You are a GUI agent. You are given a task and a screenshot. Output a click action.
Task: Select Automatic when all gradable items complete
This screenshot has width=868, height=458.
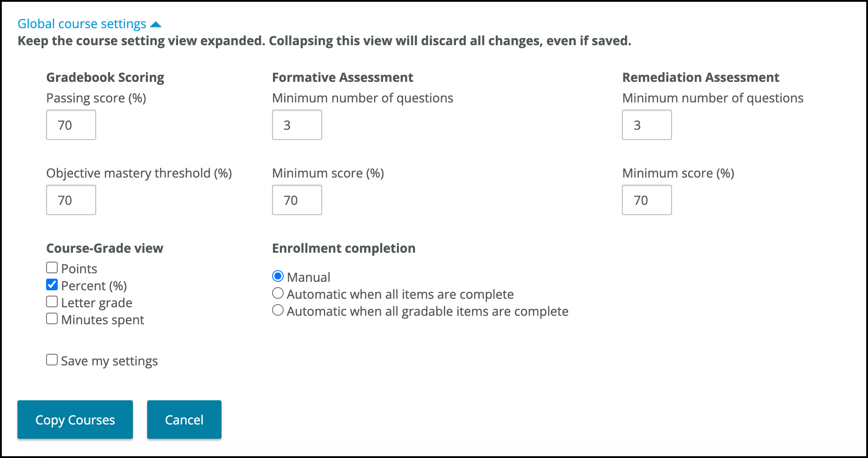278,310
